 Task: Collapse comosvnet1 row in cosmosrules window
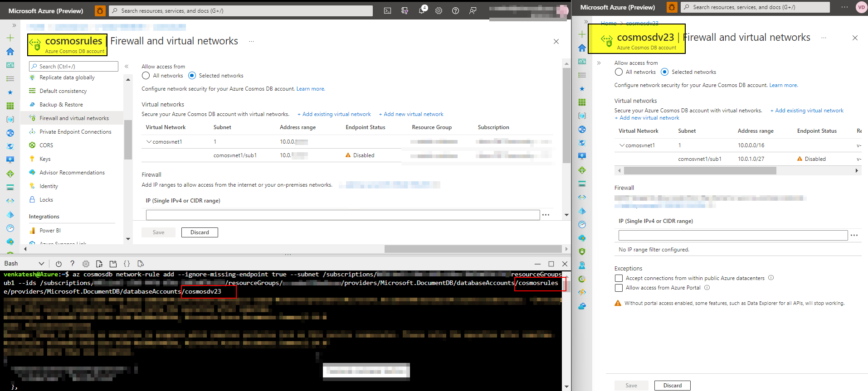[x=149, y=142]
